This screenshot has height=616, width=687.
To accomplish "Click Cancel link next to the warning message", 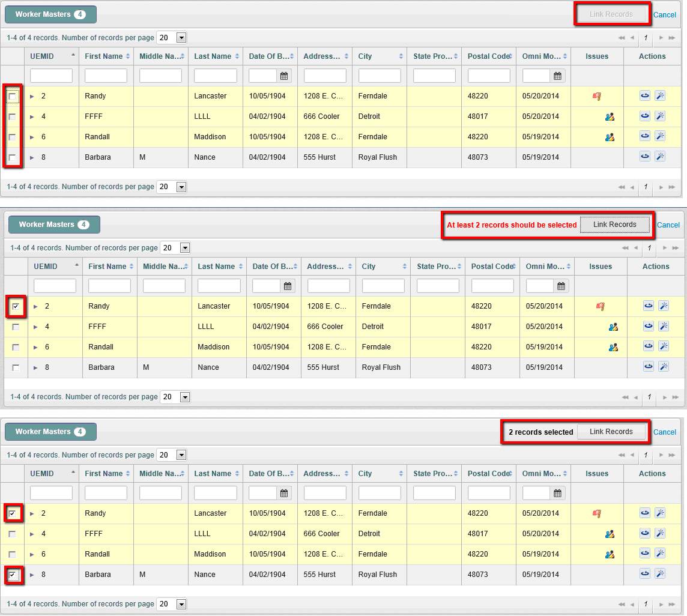I will pyautogui.click(x=668, y=225).
